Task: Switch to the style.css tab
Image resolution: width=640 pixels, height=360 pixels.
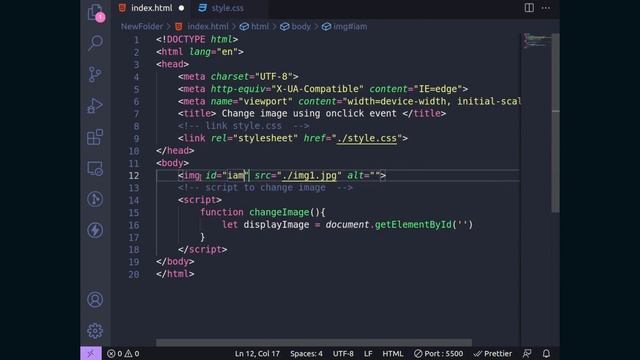Action: pyautogui.click(x=227, y=8)
